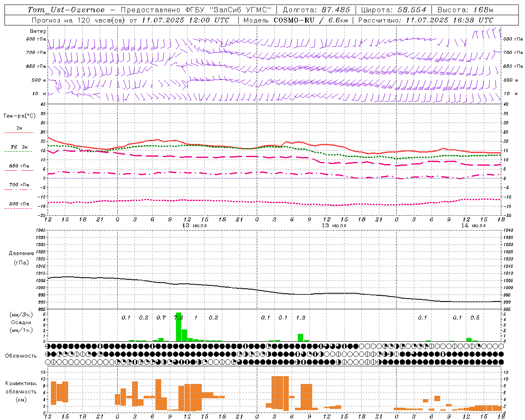525x420 pixels.
Task: Click the station title Tom_Ust-Ozernoe
Action: coord(66,10)
